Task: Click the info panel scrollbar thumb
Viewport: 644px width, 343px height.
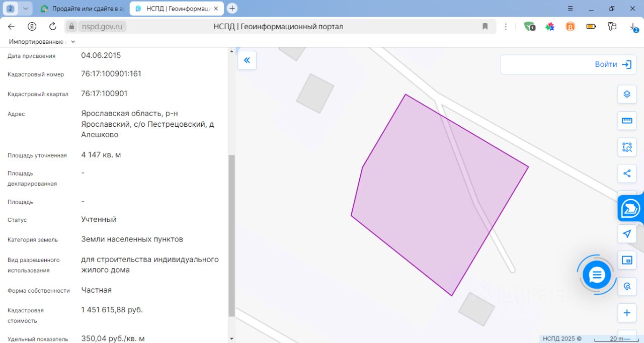Action: click(x=231, y=235)
